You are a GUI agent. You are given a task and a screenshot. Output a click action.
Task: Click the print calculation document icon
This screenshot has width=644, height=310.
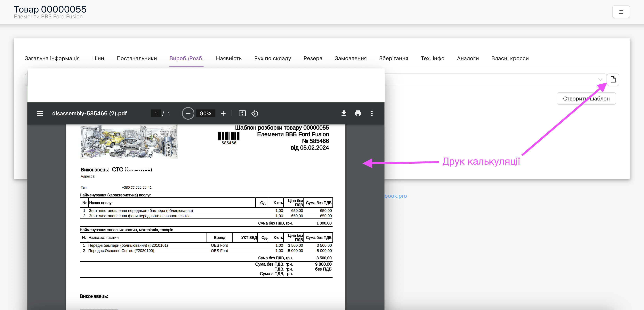(613, 80)
